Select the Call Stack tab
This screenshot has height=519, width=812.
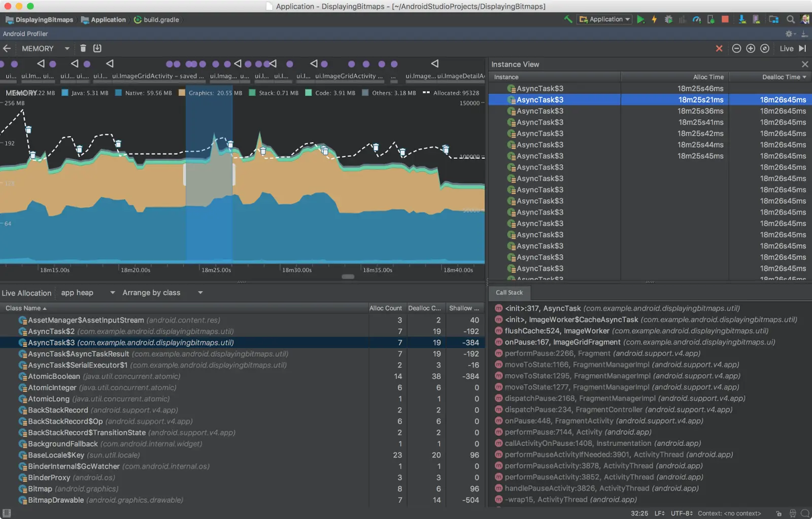(509, 292)
